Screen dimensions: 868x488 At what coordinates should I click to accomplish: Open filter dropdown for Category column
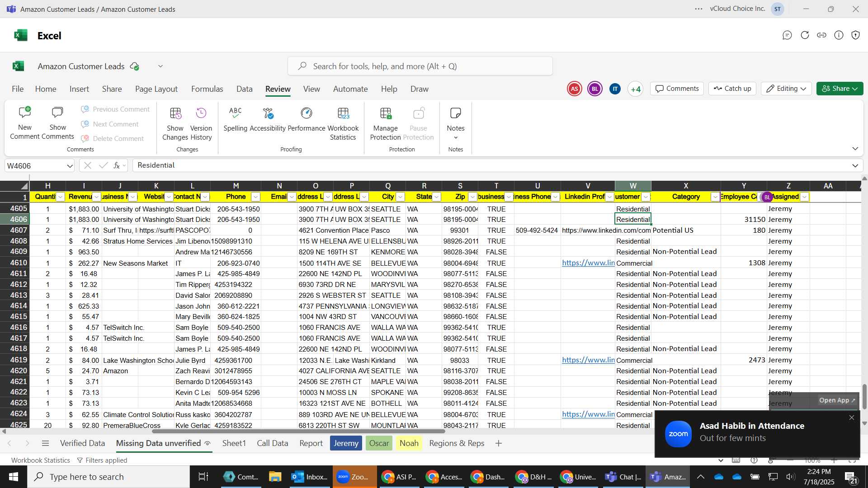tap(715, 197)
